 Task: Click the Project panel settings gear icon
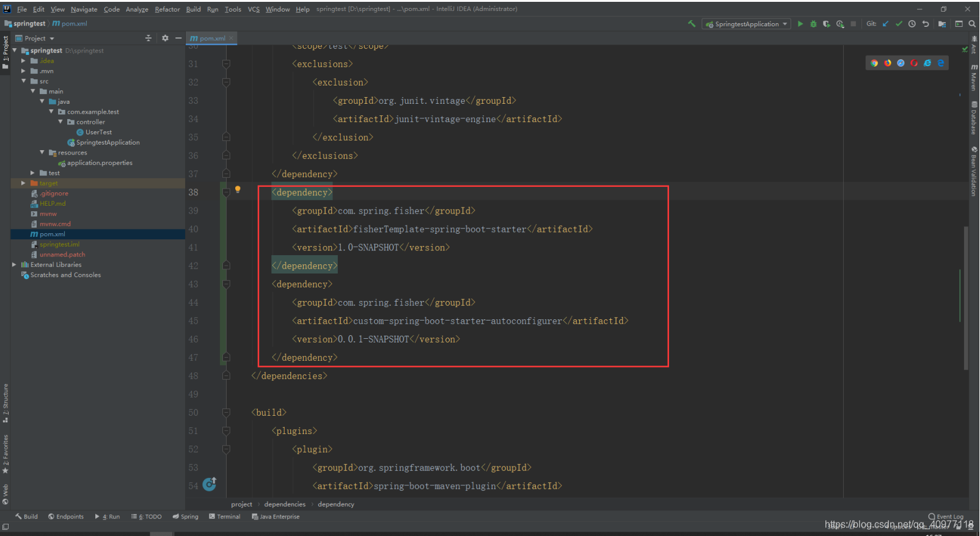(165, 38)
